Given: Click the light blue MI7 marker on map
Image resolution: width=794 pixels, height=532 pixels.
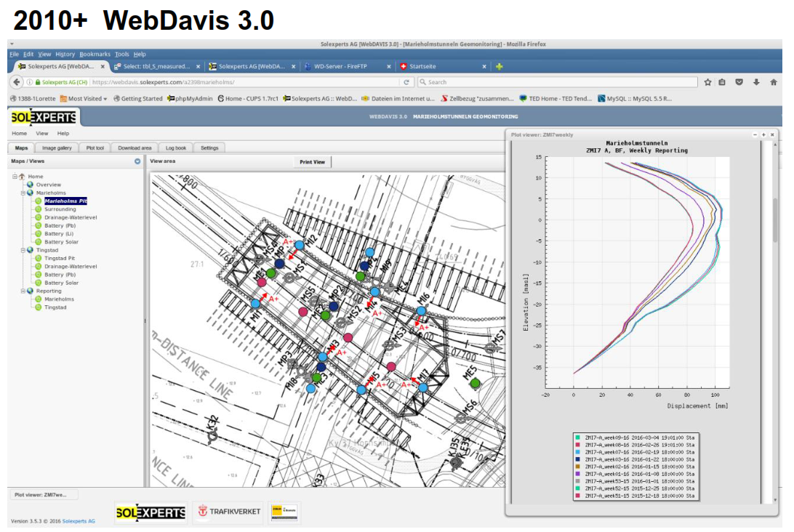Looking at the screenshot, I should [423, 388].
